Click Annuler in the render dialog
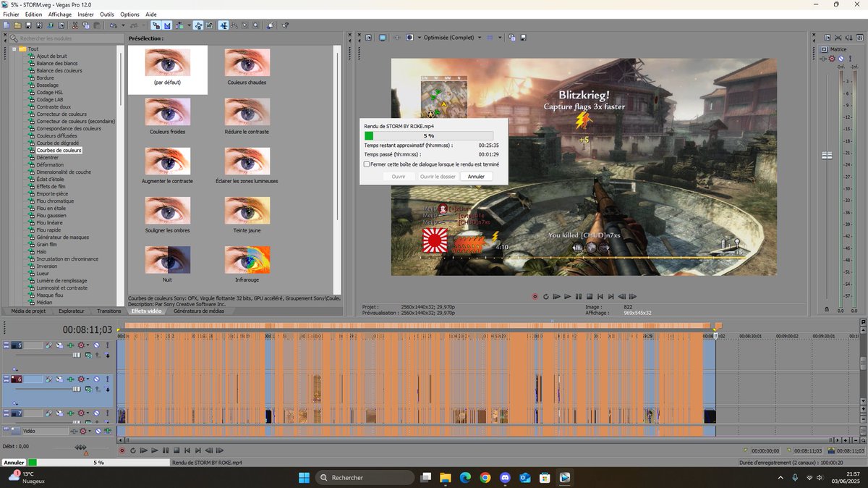 [x=476, y=177]
